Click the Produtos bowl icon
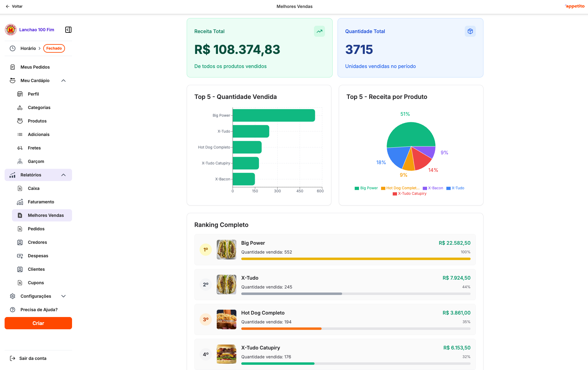588x370 pixels. pyautogui.click(x=20, y=121)
